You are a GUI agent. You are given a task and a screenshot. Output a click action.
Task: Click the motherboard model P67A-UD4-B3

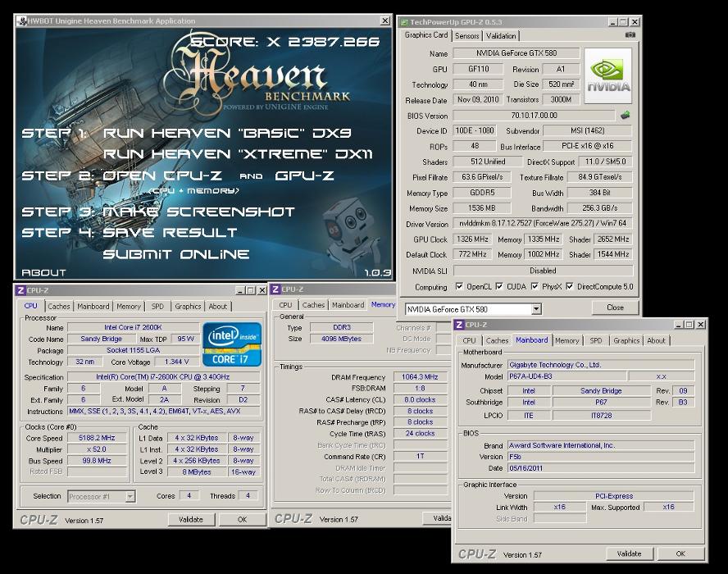(566, 376)
